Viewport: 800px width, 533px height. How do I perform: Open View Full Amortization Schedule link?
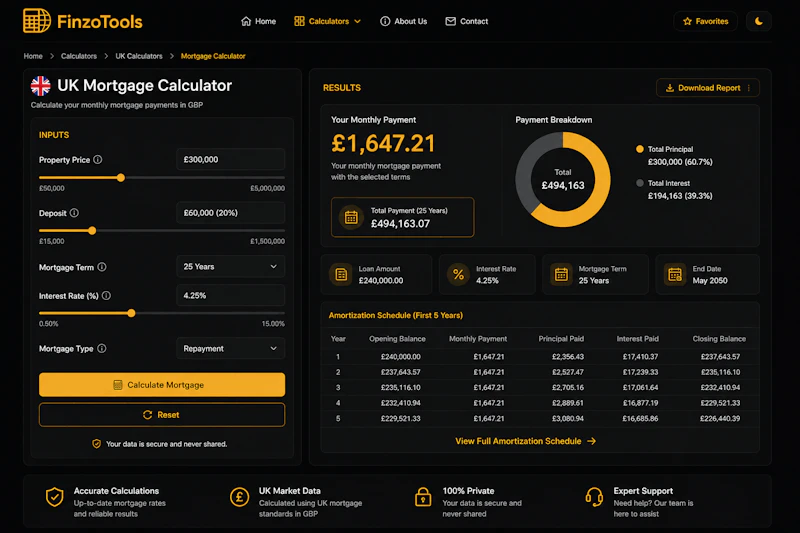(526, 441)
